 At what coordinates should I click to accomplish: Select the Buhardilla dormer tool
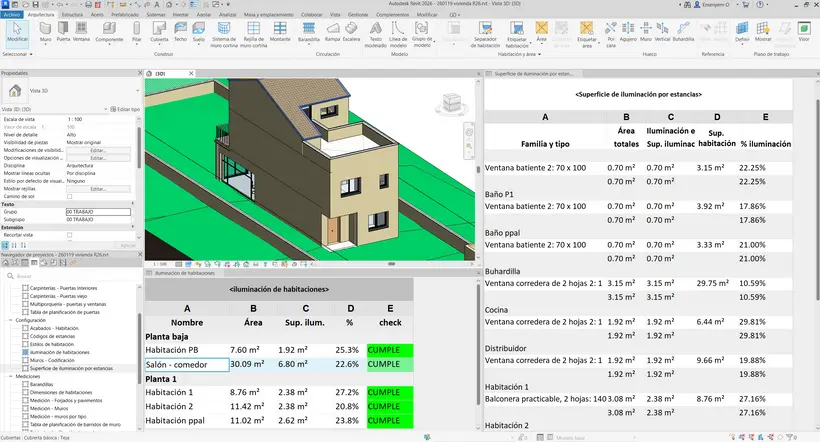click(684, 31)
